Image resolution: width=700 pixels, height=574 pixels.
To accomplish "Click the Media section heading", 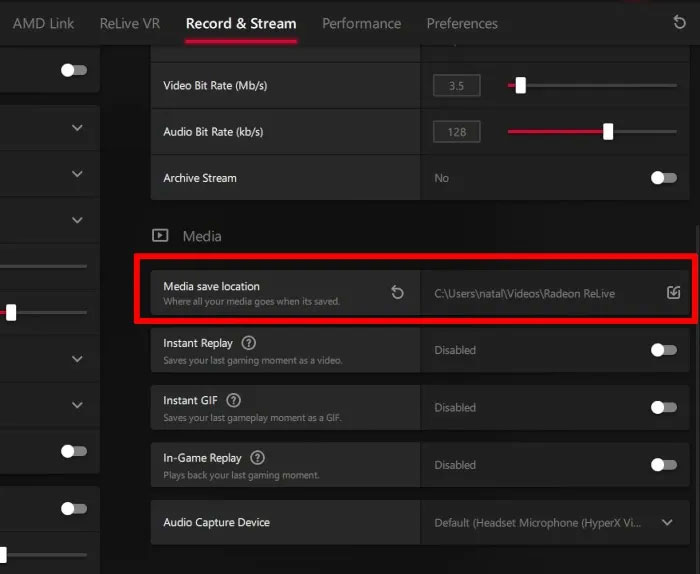I will (x=202, y=236).
